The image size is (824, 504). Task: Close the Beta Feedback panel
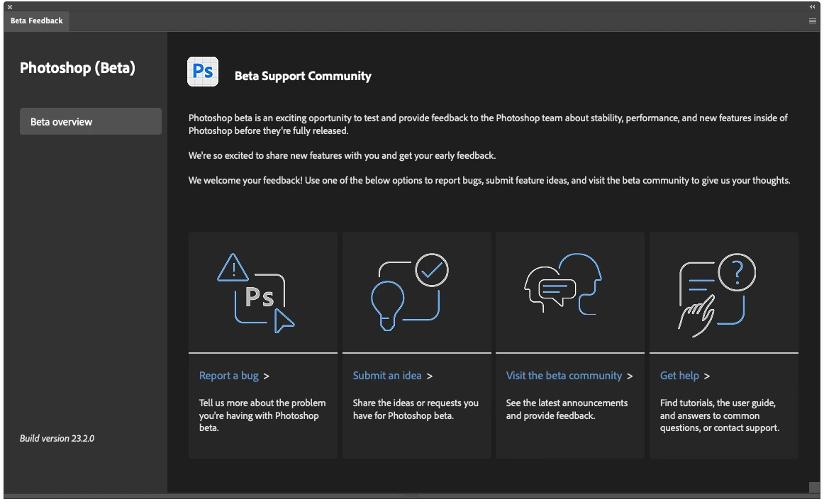click(x=10, y=7)
